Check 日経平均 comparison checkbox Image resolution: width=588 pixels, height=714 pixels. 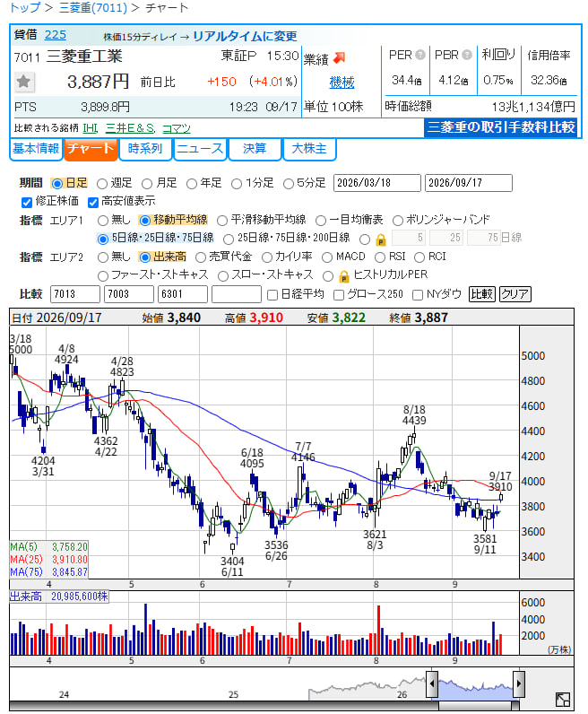pyautogui.click(x=272, y=295)
